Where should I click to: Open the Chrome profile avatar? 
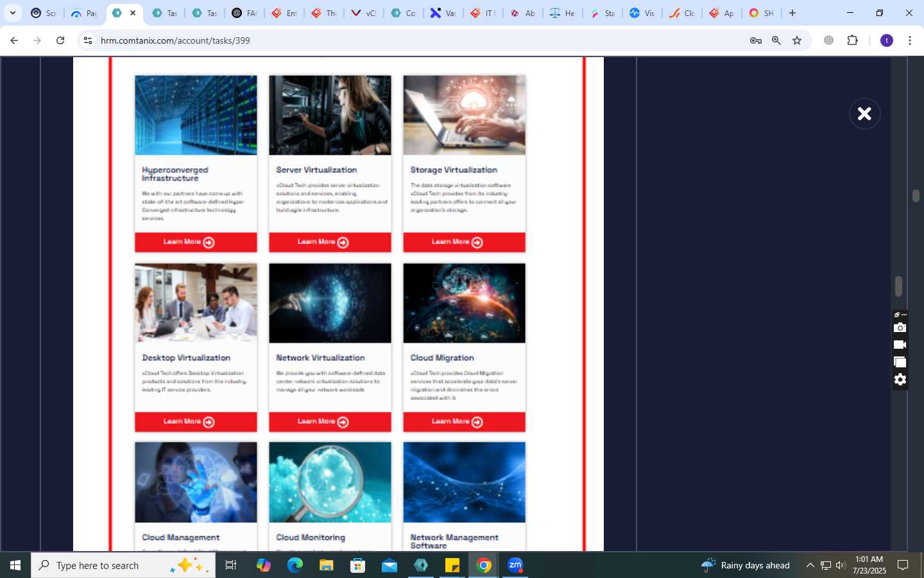887,40
